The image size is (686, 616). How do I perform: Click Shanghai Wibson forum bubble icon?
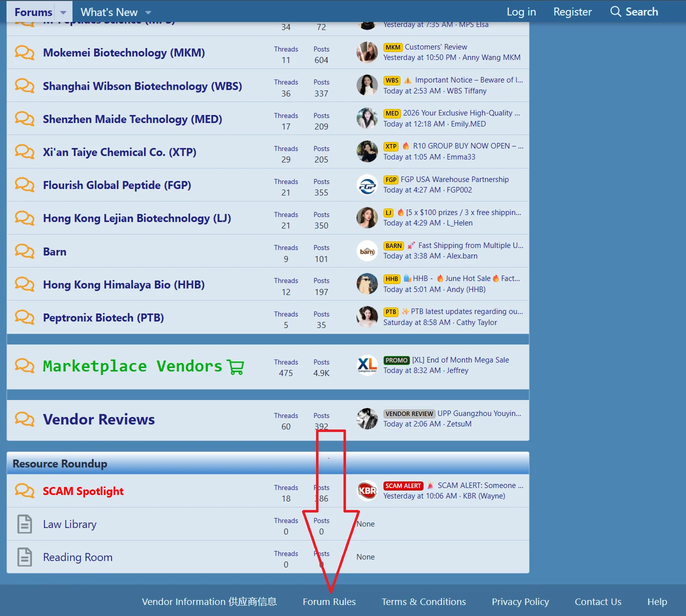24,85
